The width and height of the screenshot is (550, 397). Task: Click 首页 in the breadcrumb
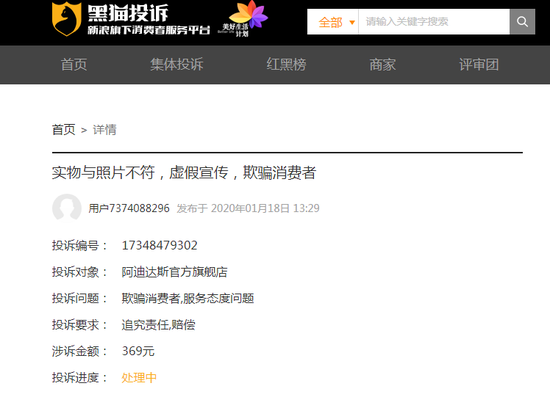(x=63, y=130)
